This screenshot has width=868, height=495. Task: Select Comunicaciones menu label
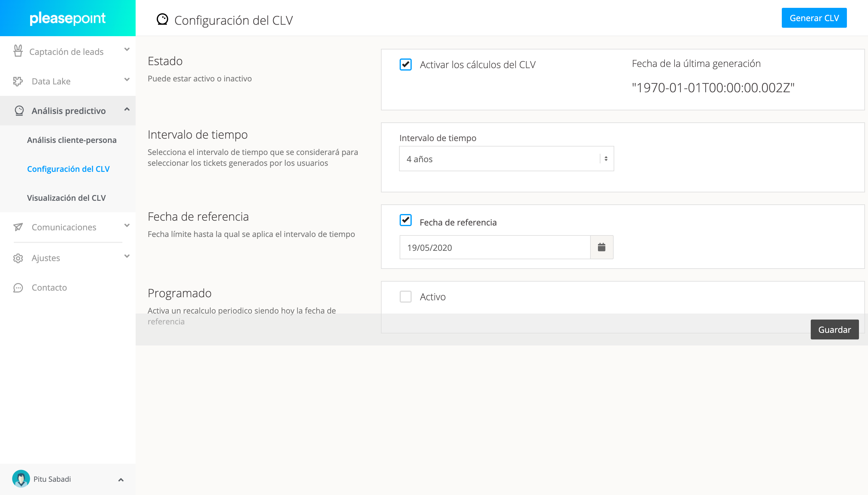64,227
